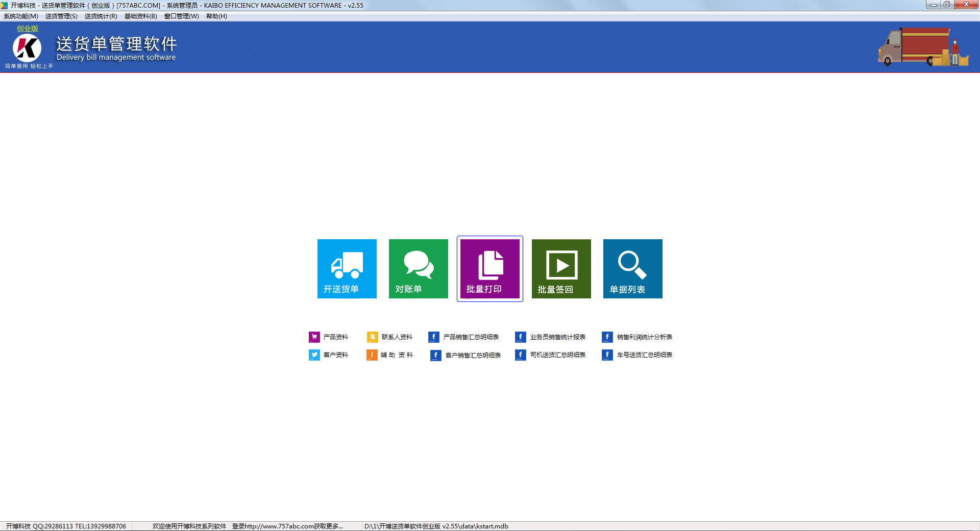Click status bar welcome message 欢迎使用开博科技系列软件
This screenshot has height=531, width=980.
[x=189, y=526]
